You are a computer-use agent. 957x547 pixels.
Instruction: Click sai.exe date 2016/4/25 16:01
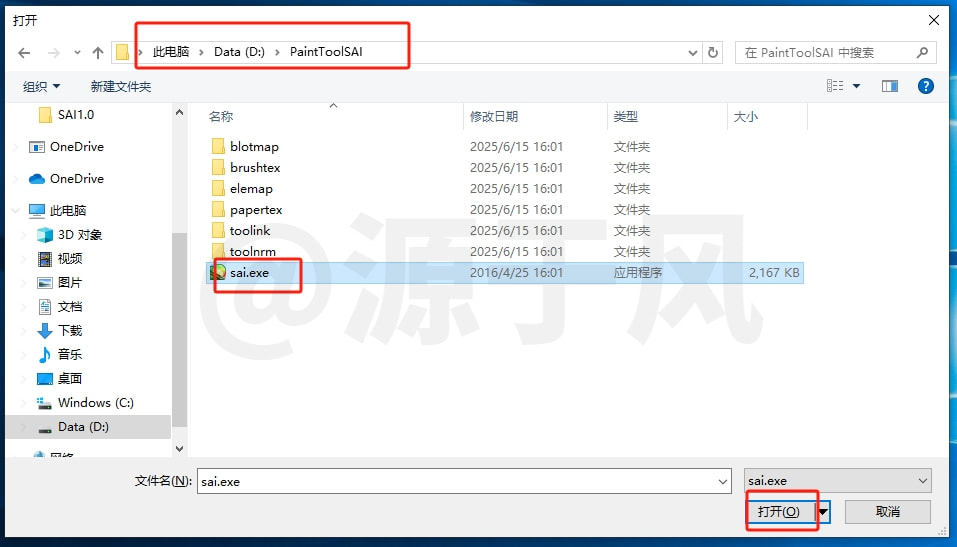516,273
